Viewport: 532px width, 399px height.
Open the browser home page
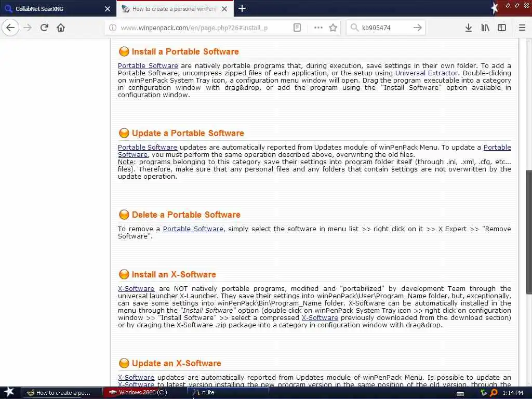point(61,28)
